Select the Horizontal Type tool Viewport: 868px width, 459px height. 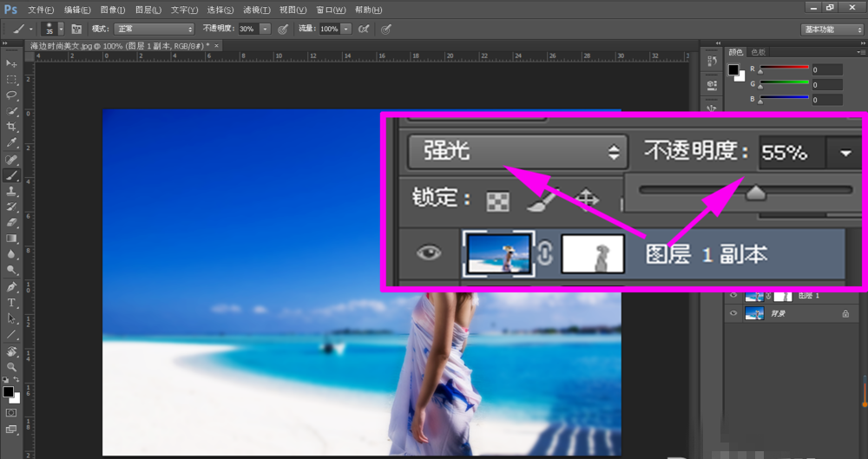(12, 303)
